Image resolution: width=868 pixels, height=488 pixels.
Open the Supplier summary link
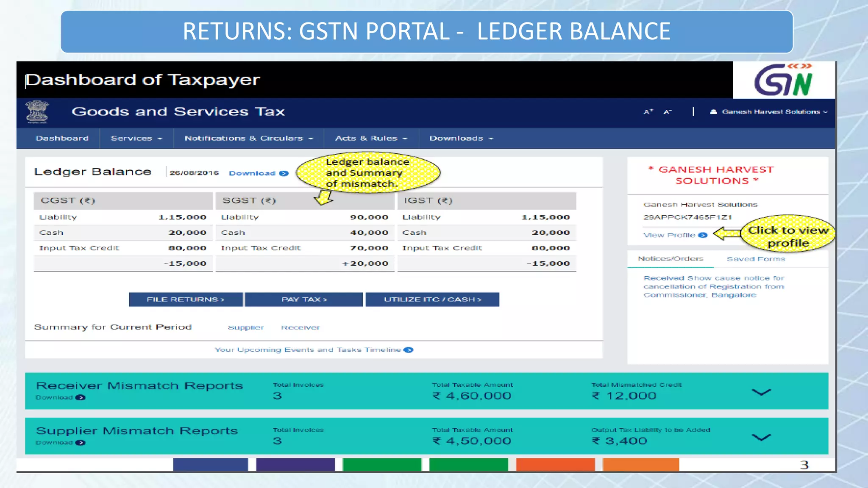coord(245,327)
